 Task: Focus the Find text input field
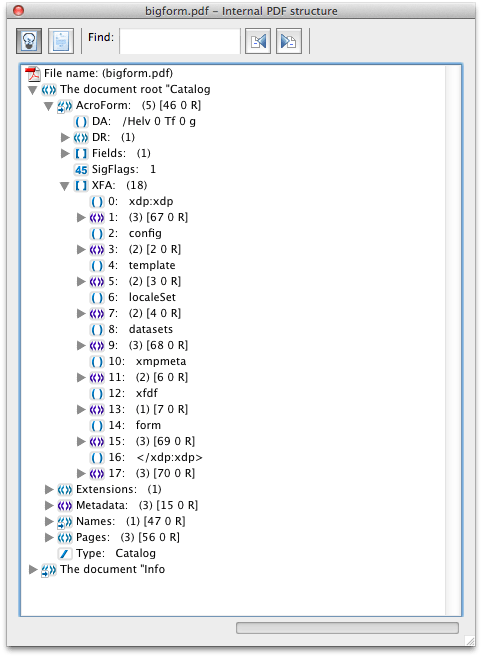click(x=180, y=41)
